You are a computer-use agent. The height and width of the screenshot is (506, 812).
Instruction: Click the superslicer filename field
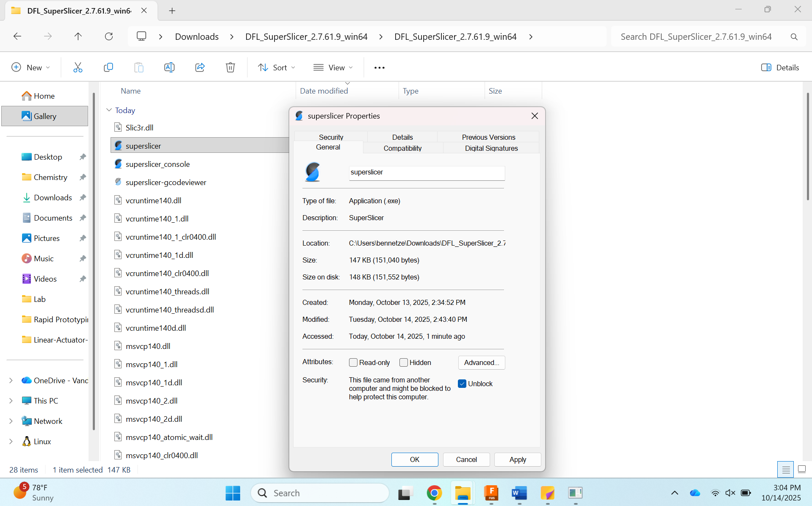tap(427, 172)
